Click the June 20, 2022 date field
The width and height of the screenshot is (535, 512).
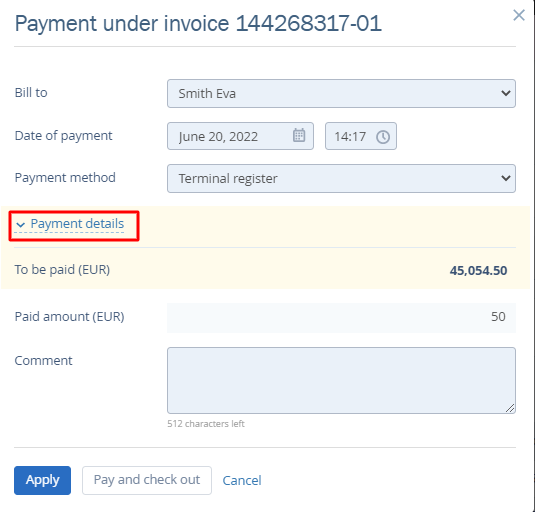coord(240,136)
